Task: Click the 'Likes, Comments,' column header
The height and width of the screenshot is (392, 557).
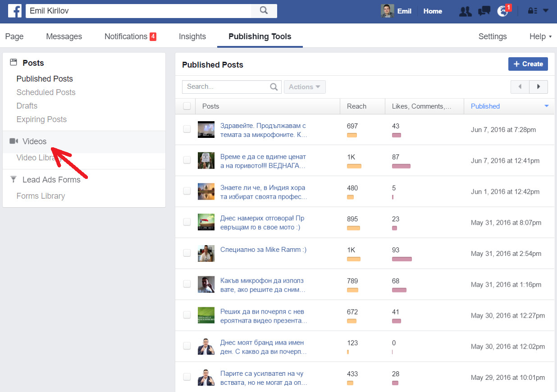Action: tap(425, 106)
